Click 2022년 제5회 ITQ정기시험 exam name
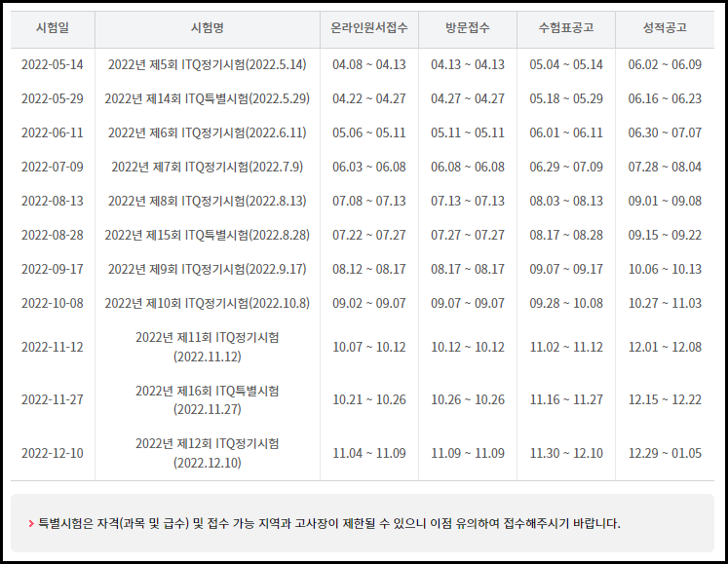 pos(207,64)
